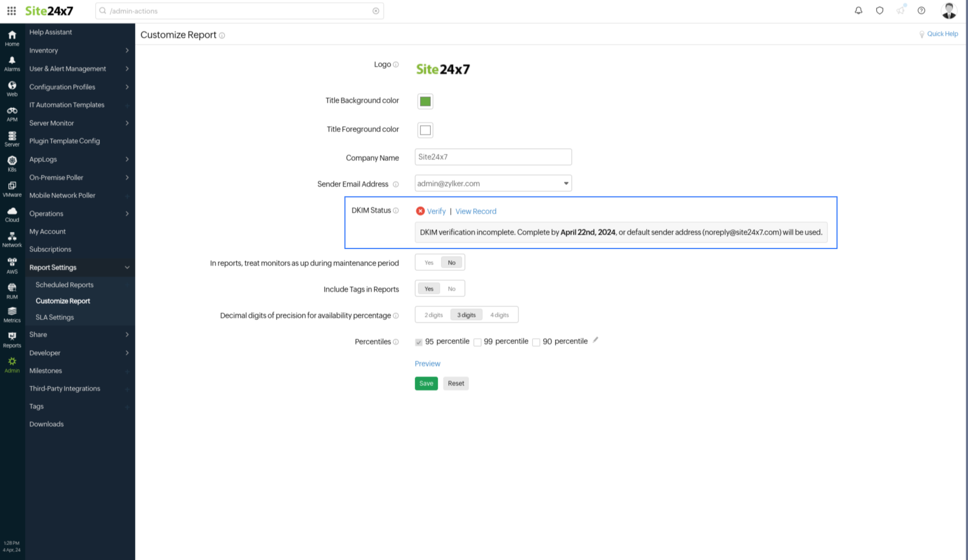Click the Verify DKIM link
968x560 pixels.
pos(436,211)
